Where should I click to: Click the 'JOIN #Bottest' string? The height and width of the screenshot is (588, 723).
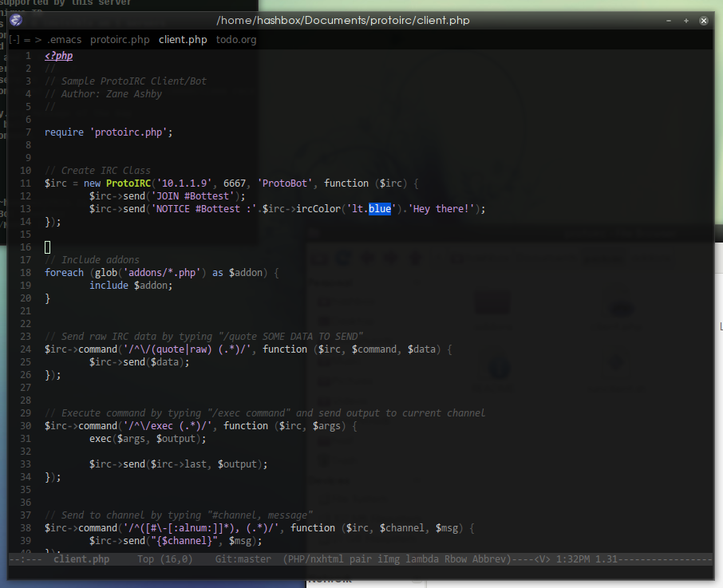tap(193, 196)
